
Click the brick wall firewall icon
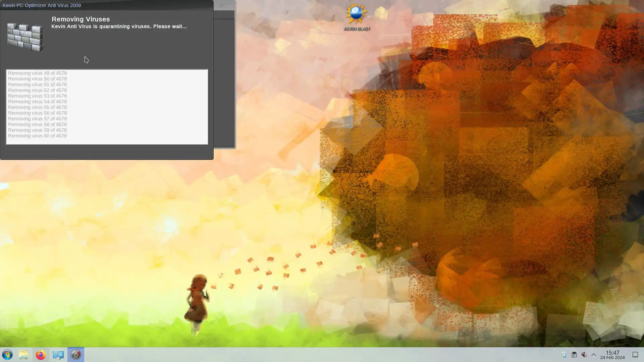tap(25, 37)
